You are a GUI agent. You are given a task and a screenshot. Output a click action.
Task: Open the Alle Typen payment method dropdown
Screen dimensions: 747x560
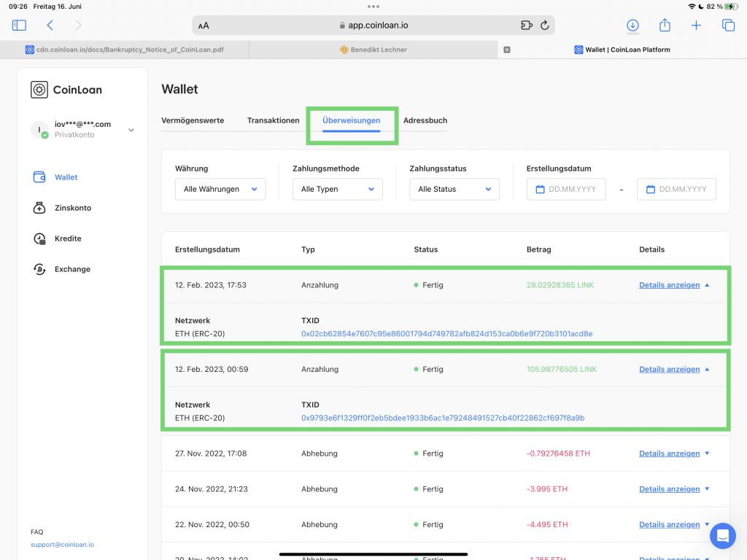337,189
